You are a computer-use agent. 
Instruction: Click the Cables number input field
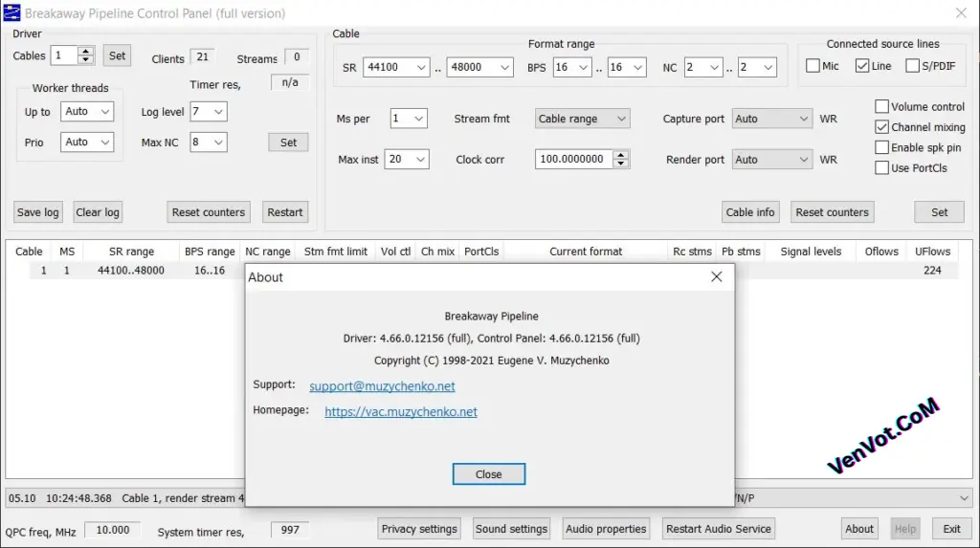[x=64, y=55]
